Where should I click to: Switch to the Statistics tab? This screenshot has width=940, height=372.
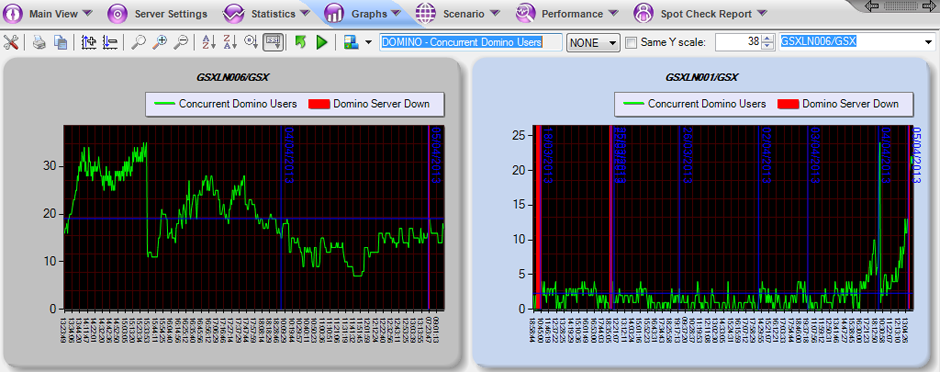click(273, 13)
